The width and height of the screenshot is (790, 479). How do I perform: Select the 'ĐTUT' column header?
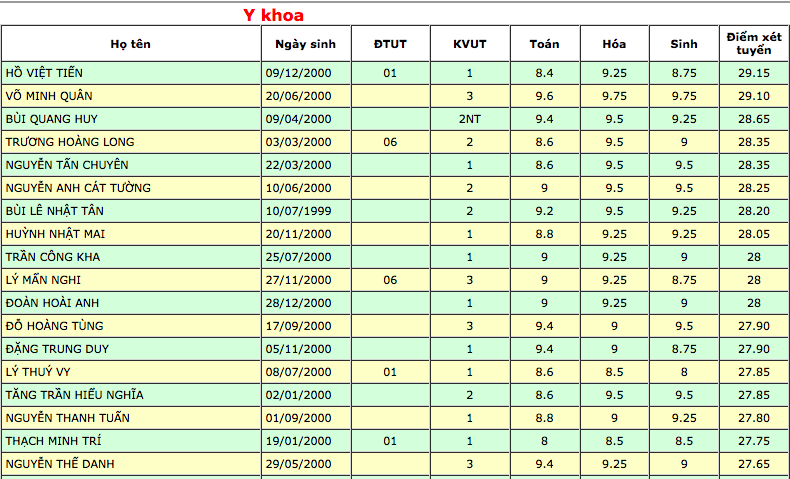coord(390,44)
